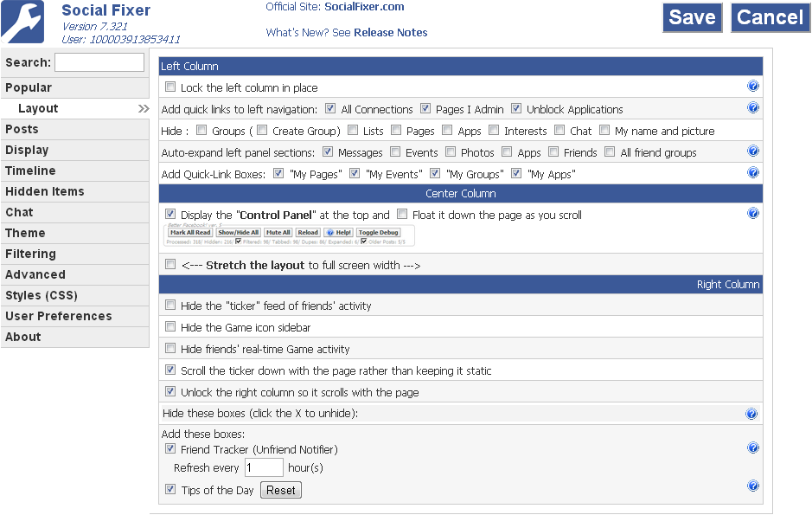Go to User Preferences tab

pyautogui.click(x=75, y=316)
